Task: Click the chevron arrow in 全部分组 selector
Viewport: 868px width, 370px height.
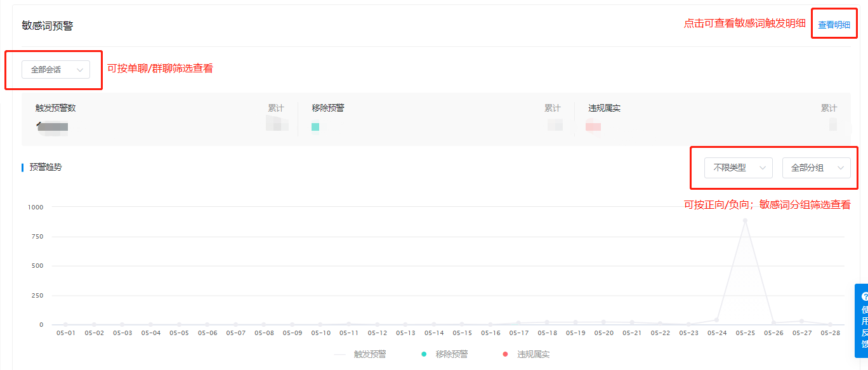Action: [841, 168]
